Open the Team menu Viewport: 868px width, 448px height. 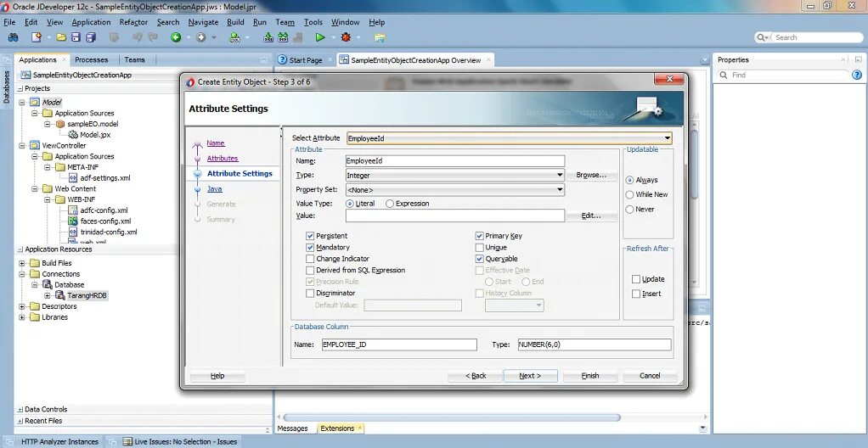pyautogui.click(x=285, y=22)
